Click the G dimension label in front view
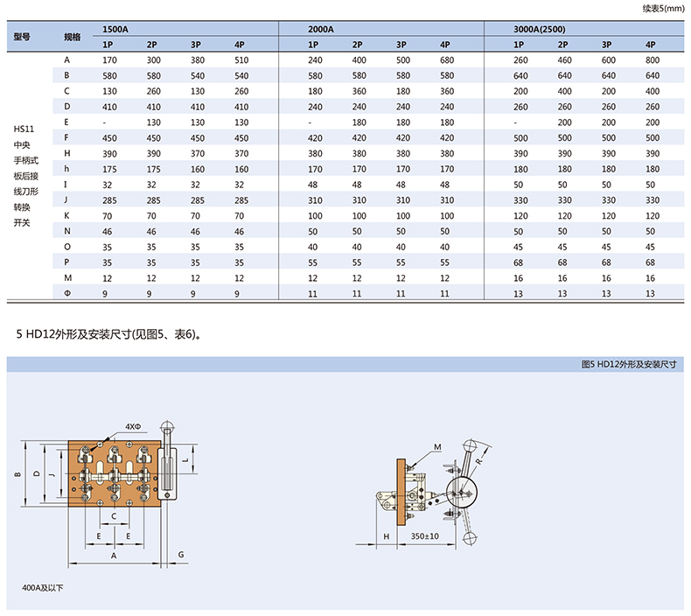Screen dimensions: 691x616 [180, 555]
